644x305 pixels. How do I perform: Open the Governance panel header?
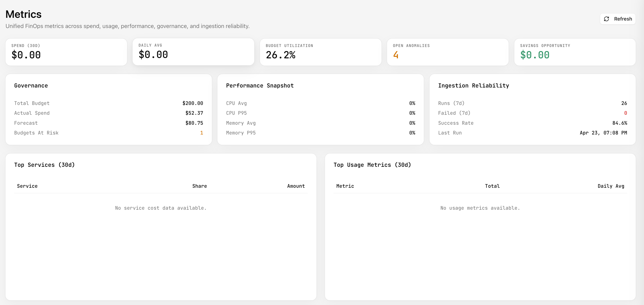click(x=31, y=85)
